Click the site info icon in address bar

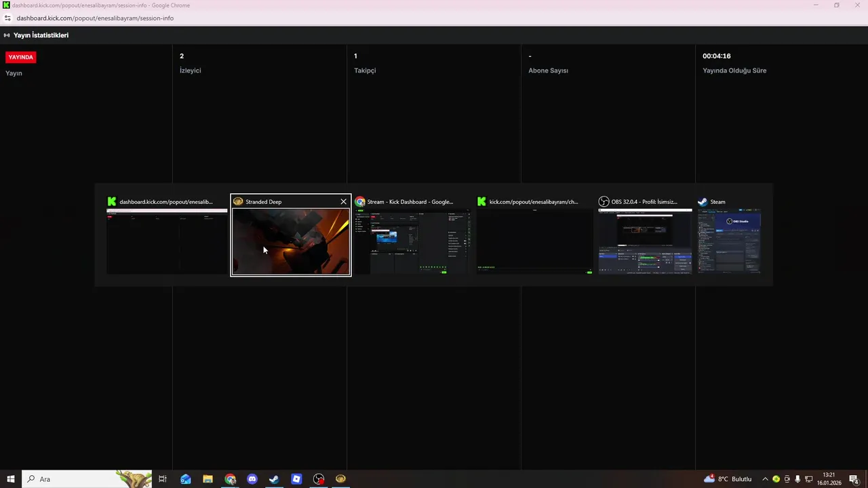7,18
